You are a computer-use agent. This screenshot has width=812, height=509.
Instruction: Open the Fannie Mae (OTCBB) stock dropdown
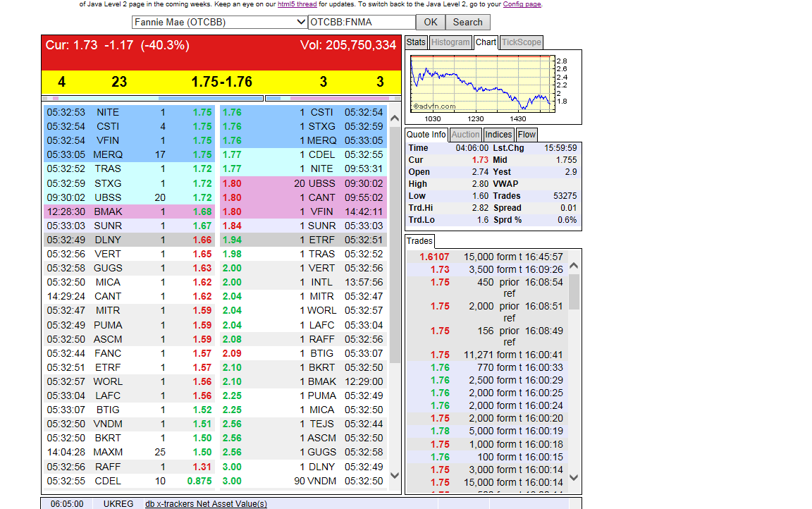(x=219, y=23)
